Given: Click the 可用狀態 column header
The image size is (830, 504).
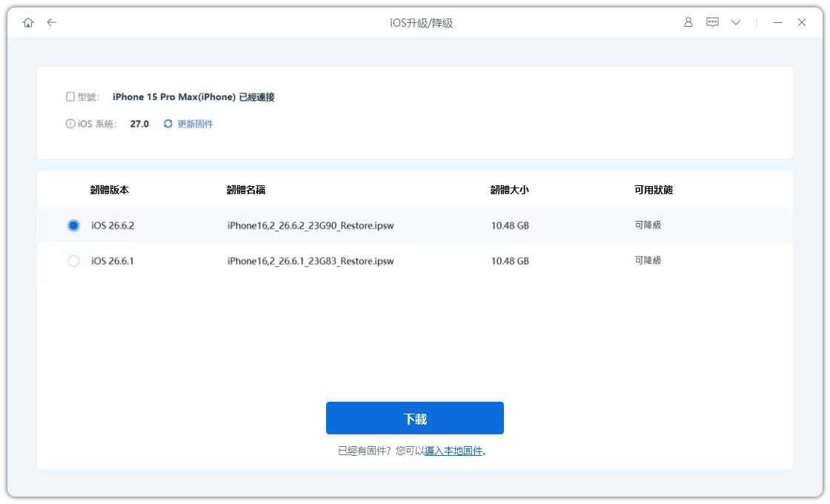Looking at the screenshot, I should [654, 190].
